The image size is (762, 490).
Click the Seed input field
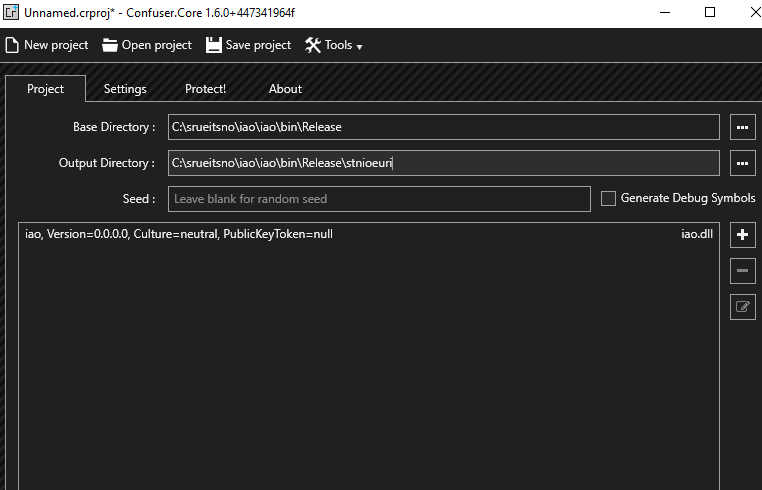379,199
